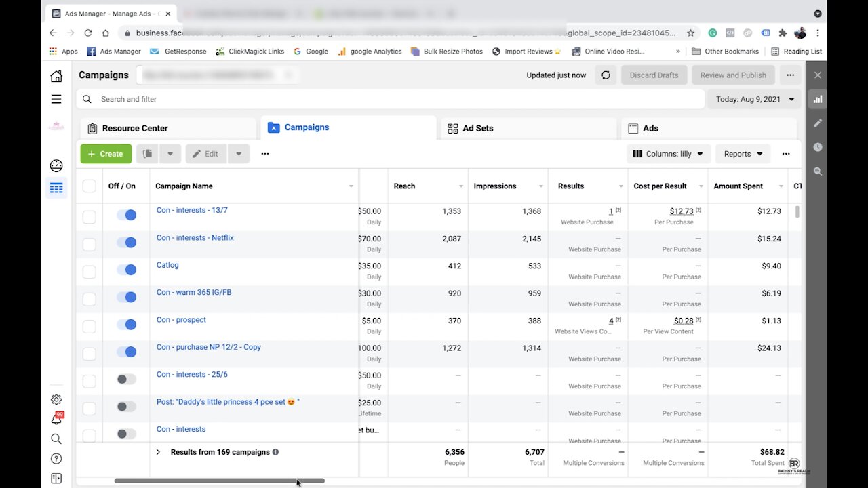Open the Columns: lilly dropdown
868x488 pixels.
pyautogui.click(x=668, y=154)
